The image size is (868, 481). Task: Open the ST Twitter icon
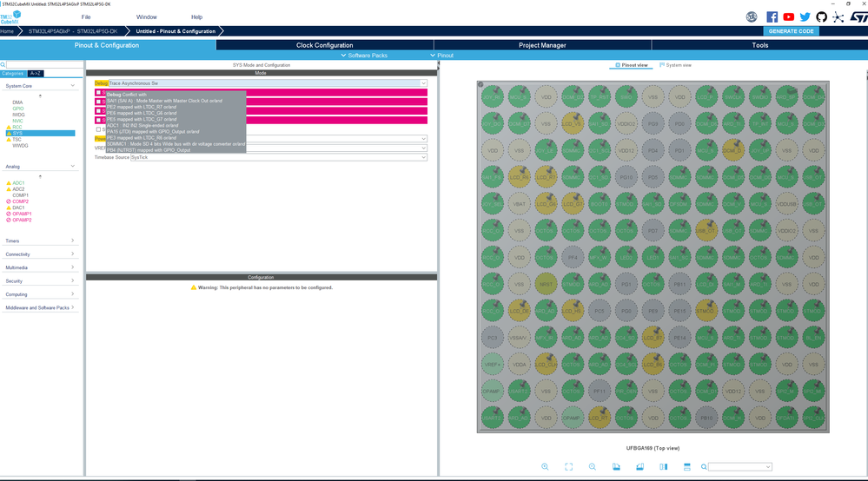click(x=805, y=17)
